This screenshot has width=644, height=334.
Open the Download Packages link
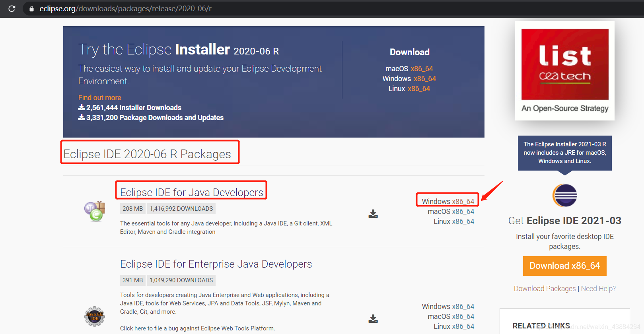[x=545, y=289]
